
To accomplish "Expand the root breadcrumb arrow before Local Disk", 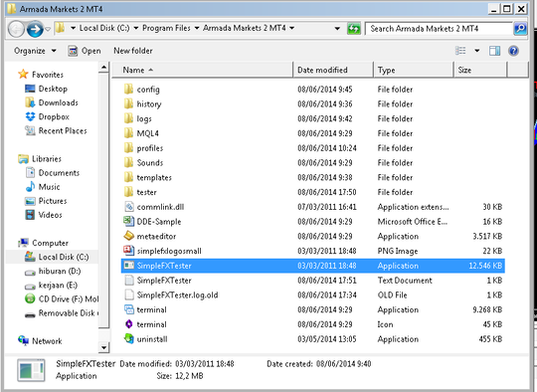I will point(73,28).
